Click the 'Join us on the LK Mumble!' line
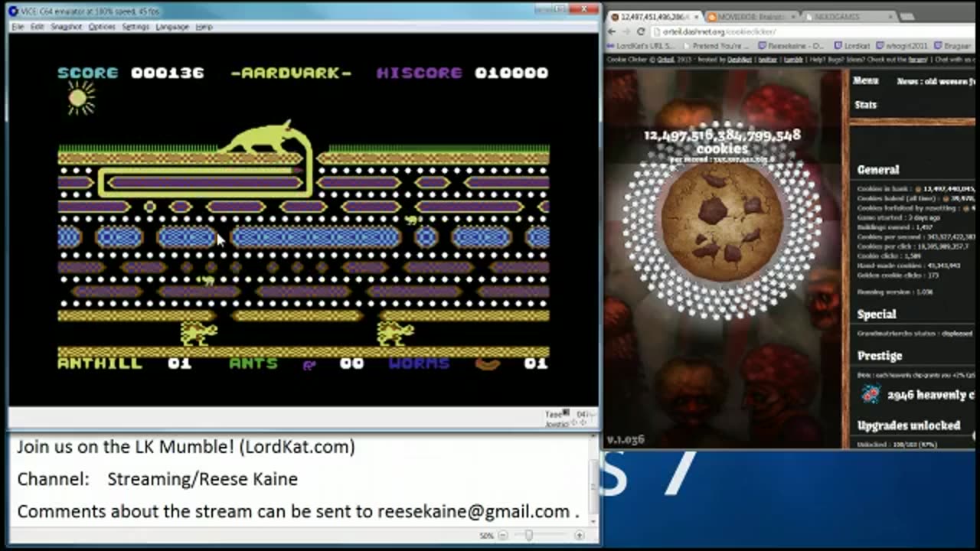980x551 pixels. point(186,447)
